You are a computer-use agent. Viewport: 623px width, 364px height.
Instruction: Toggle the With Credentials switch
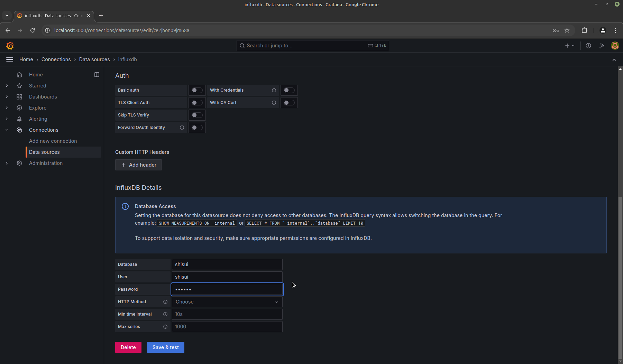289,90
